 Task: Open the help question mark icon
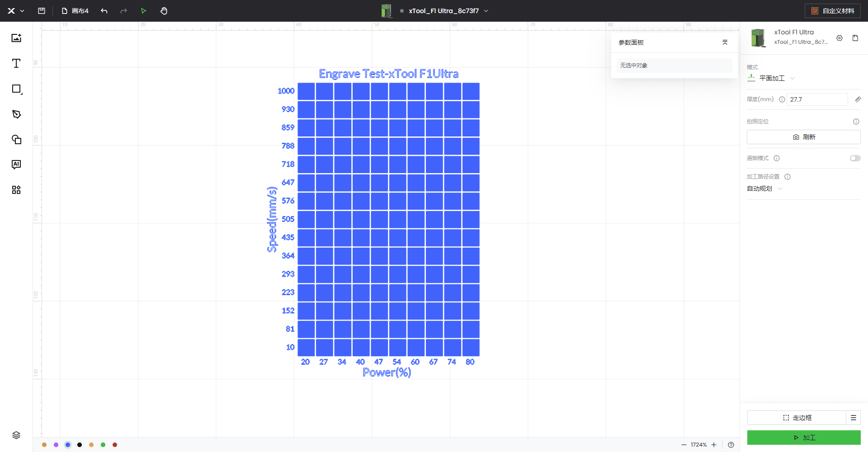731,445
